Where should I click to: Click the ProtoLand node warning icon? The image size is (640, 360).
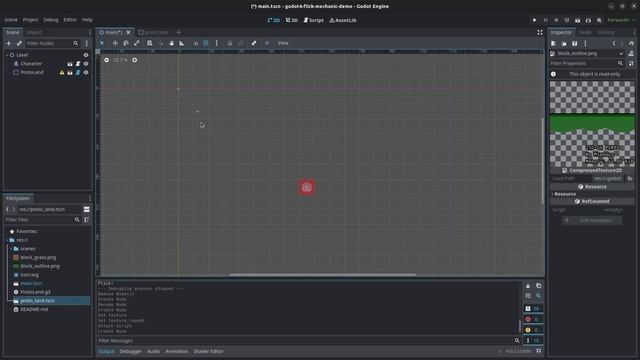(62, 73)
